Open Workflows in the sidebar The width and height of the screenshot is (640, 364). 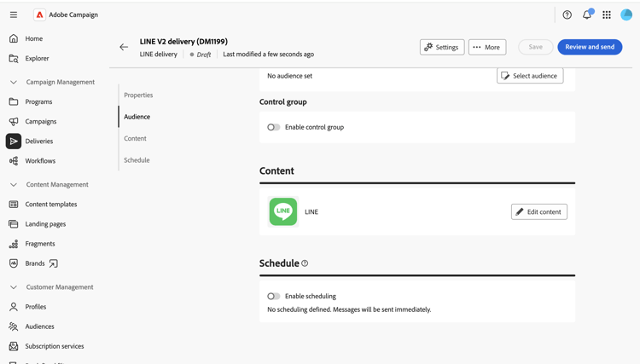click(x=40, y=160)
